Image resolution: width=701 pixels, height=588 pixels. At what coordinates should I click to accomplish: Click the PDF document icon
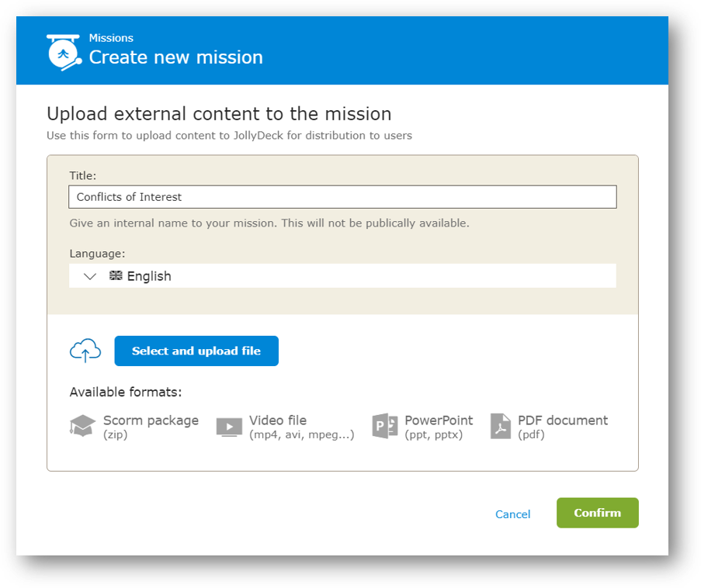pos(501,426)
